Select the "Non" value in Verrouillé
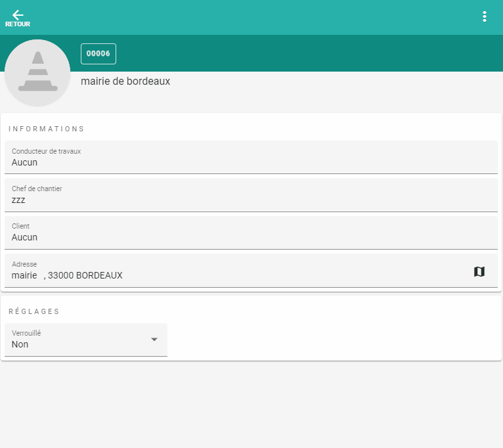 20,344
